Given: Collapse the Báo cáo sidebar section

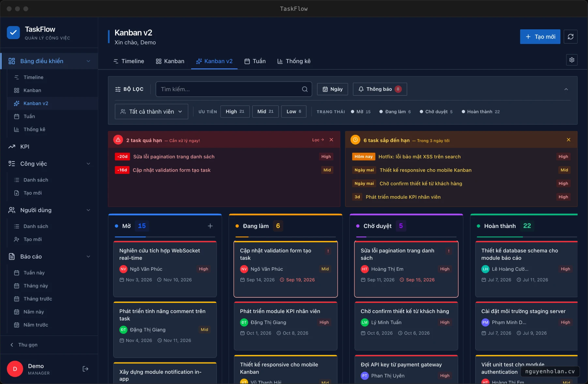Looking at the screenshot, I should (88, 257).
